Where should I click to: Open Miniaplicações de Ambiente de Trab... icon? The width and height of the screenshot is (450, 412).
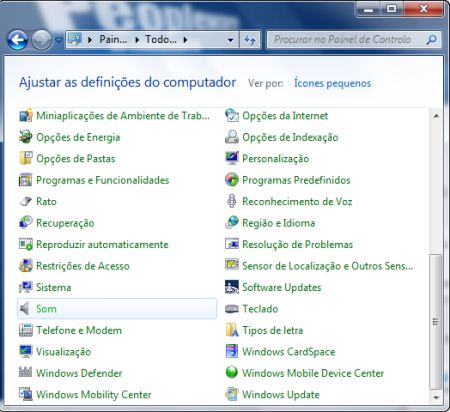pos(26,116)
